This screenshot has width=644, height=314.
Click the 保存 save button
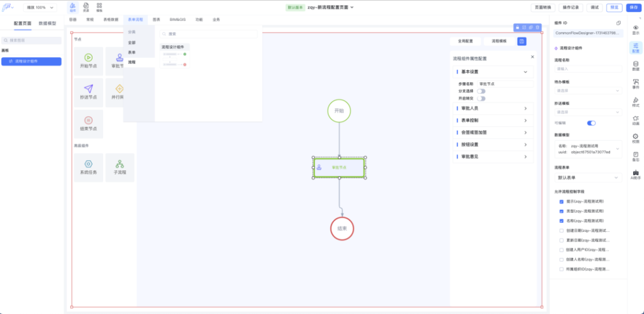(632, 8)
